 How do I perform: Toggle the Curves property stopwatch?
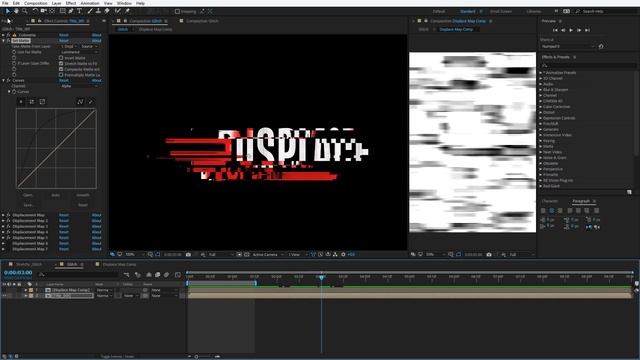(x=14, y=92)
